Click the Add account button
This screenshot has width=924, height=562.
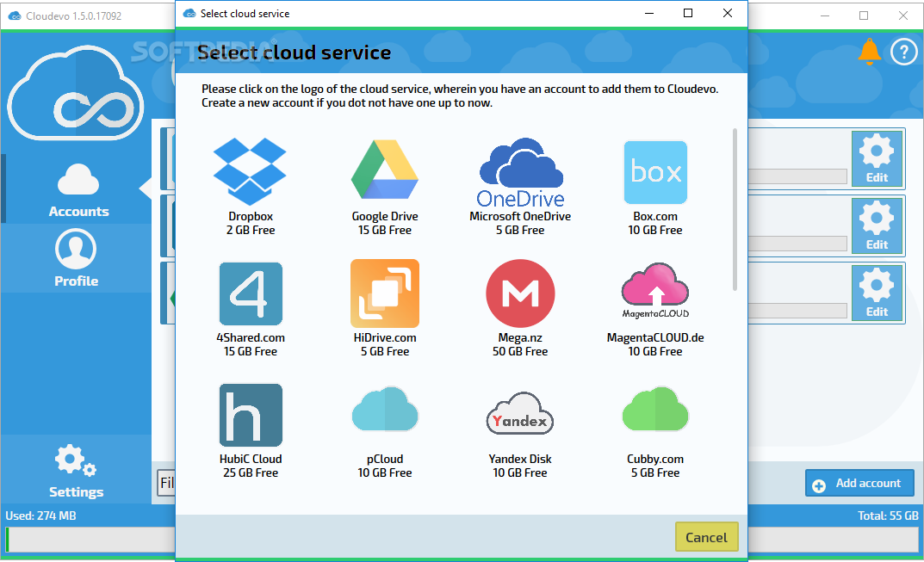pos(859,483)
